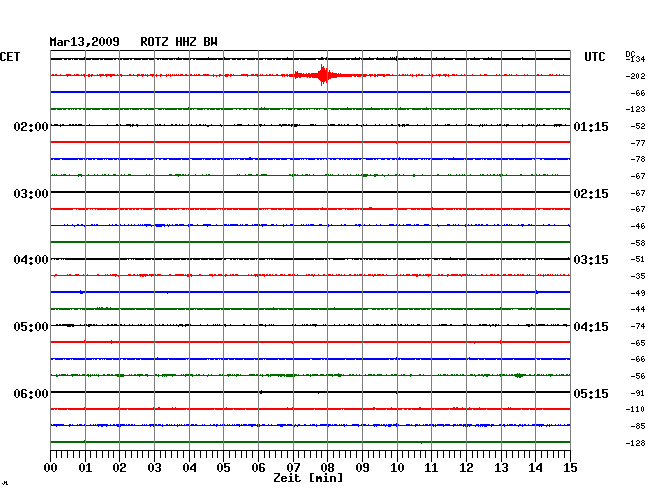This screenshot has width=650, height=494.
Task: Click the DC offset value -128
Action: click(x=635, y=443)
